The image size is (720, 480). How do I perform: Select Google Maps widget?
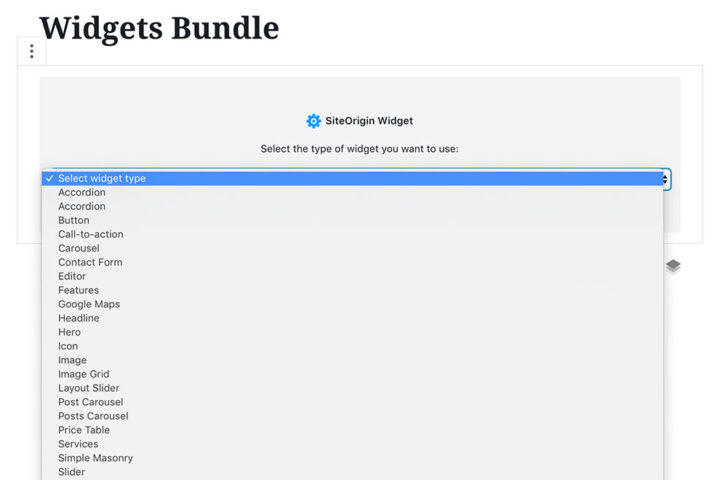coord(89,304)
